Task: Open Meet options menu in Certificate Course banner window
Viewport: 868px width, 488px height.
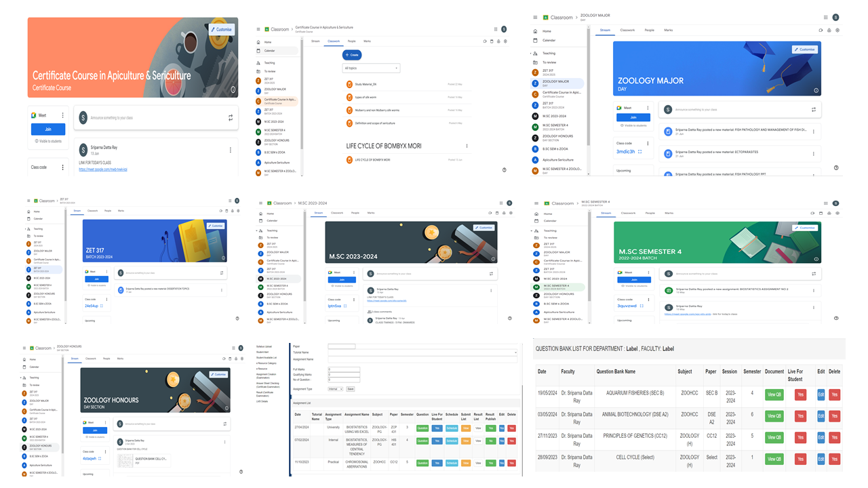Action: 63,115
